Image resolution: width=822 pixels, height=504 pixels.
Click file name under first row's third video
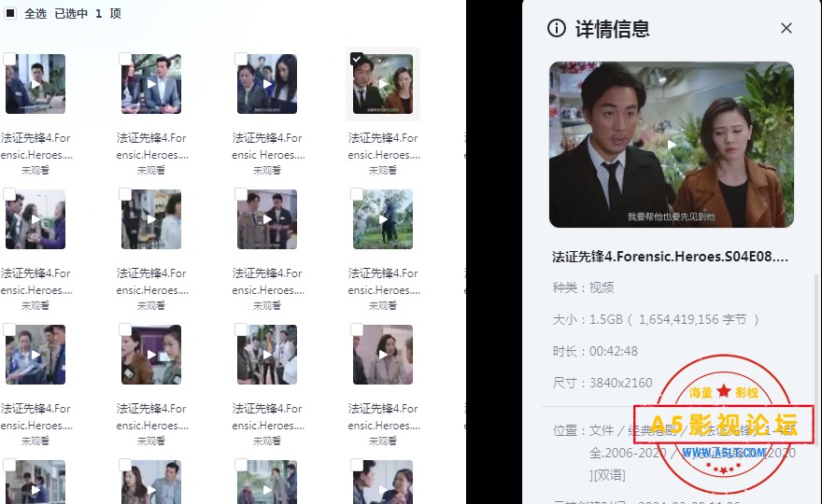(268, 147)
